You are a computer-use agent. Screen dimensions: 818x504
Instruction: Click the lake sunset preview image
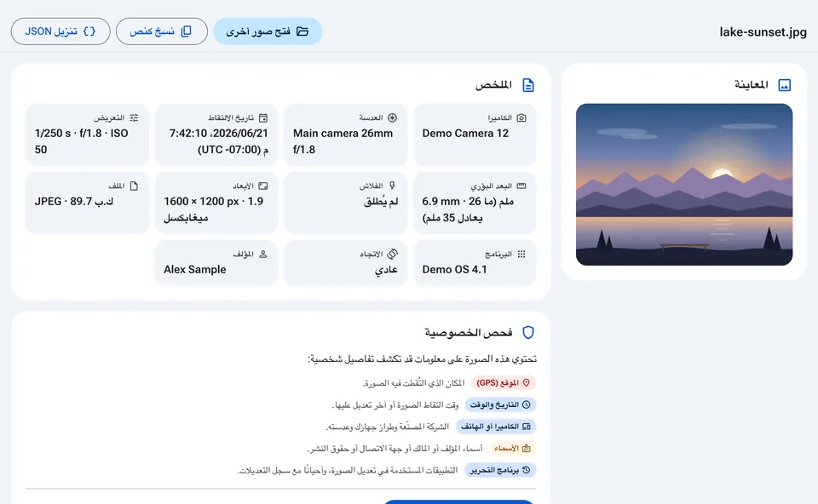click(684, 185)
